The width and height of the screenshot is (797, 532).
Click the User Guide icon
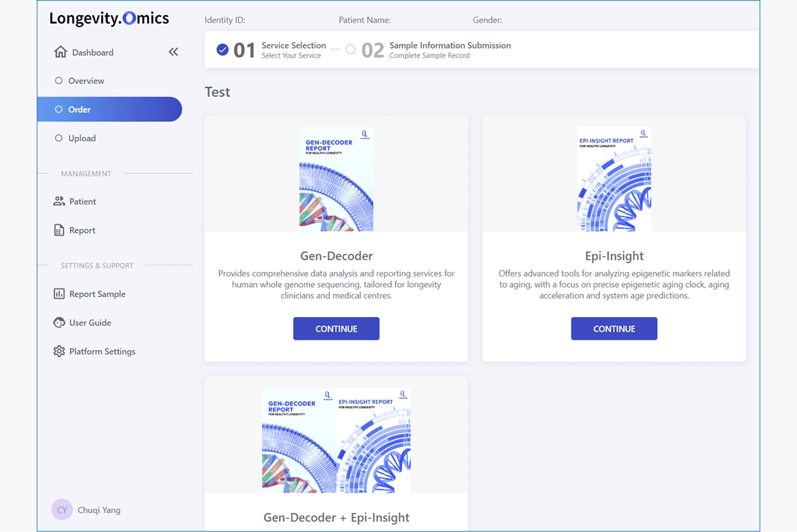(x=59, y=323)
